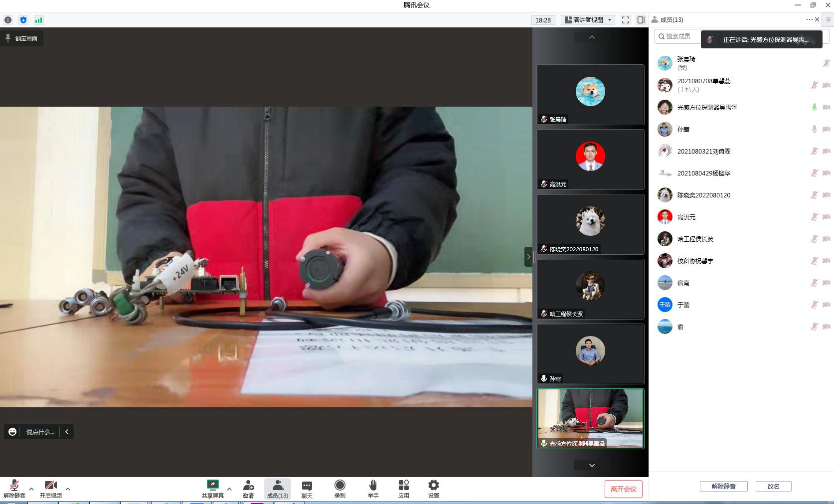
Task: Click the leave meeting button
Action: (x=623, y=489)
